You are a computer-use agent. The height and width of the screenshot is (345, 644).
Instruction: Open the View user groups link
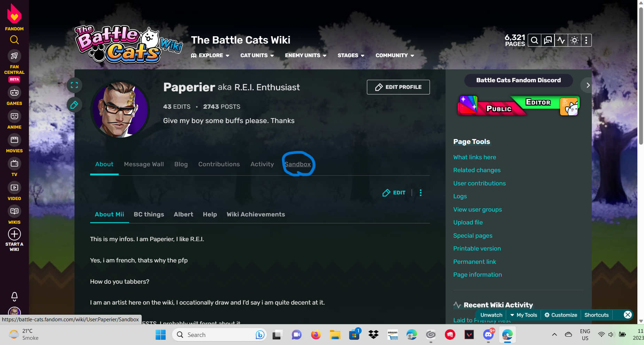click(478, 209)
